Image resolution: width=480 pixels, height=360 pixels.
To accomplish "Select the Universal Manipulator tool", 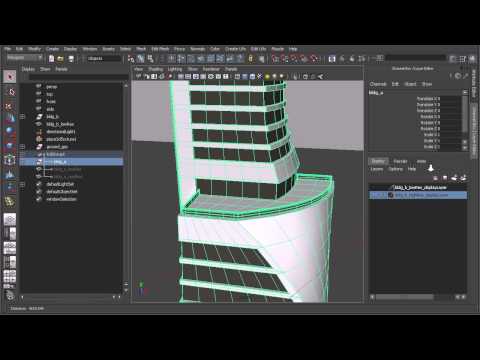I will point(10,160).
